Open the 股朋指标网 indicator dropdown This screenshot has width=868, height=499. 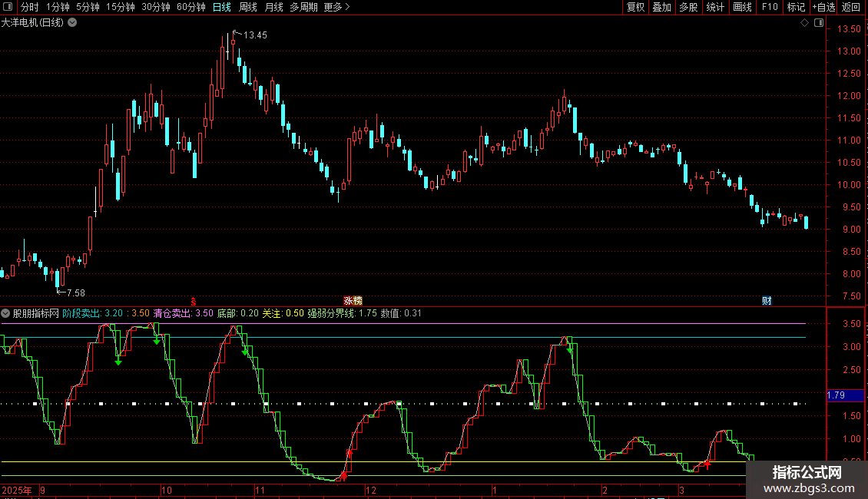point(6,313)
